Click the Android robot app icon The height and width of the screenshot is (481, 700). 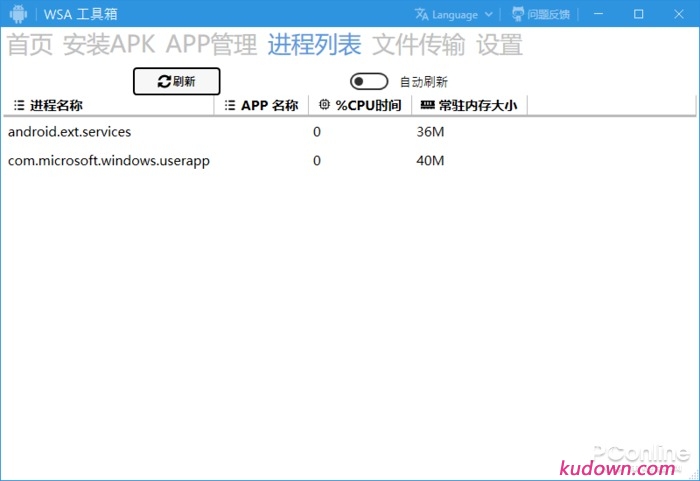18,14
